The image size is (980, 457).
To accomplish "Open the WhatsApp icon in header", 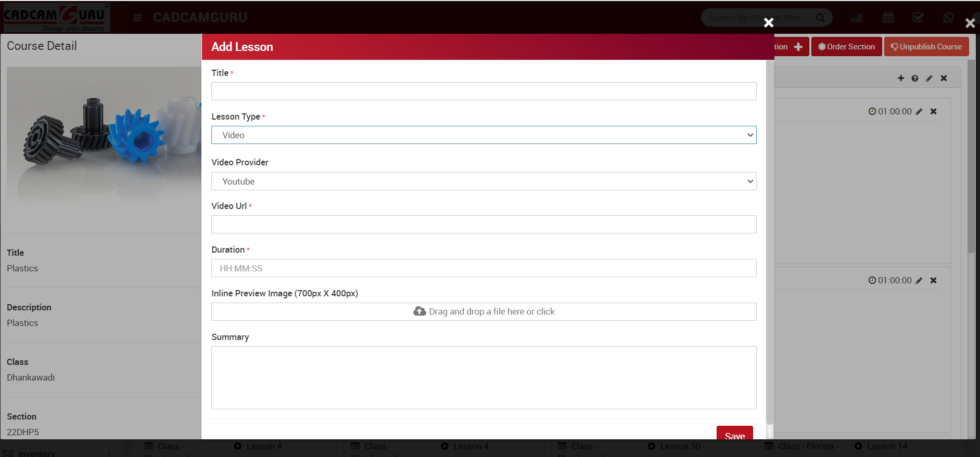I will tap(948, 18).
